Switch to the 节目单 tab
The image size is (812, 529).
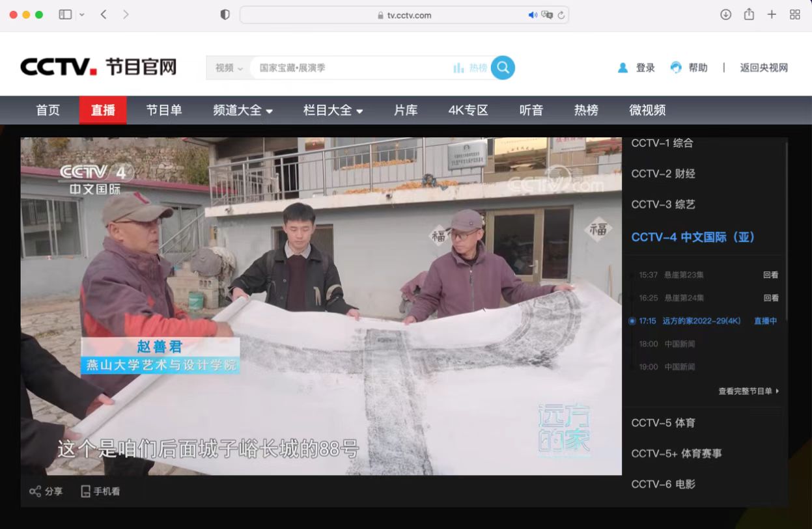[x=164, y=111]
